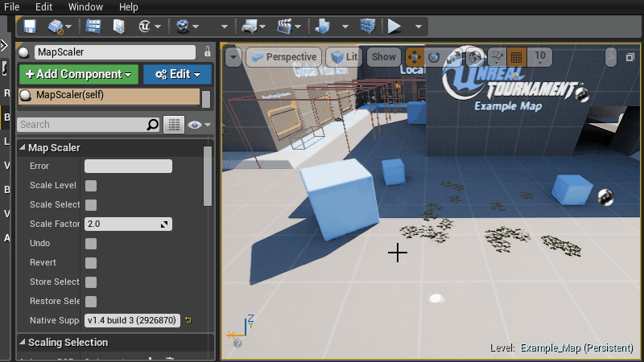Expand the viewport toolbar chevron

pos(611,57)
